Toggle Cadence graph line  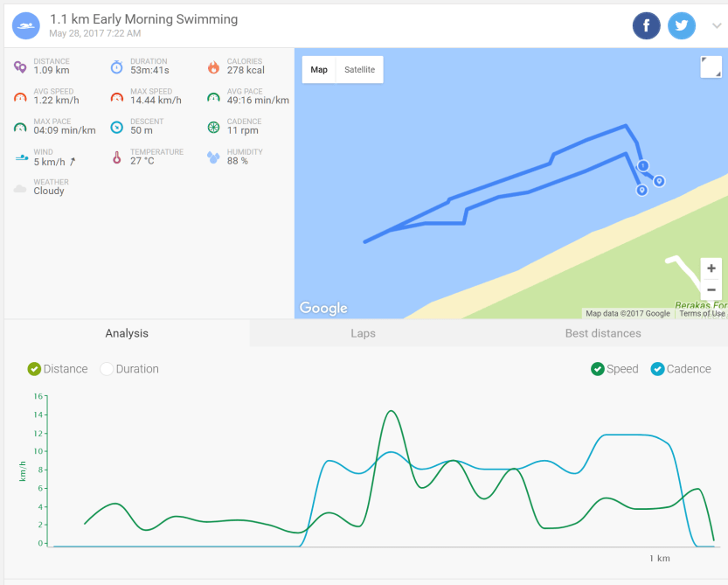coord(658,369)
